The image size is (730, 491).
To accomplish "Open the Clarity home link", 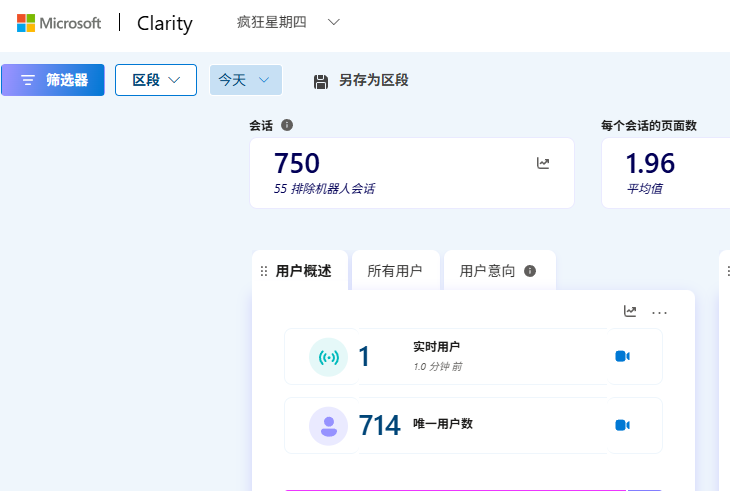I will [x=165, y=23].
